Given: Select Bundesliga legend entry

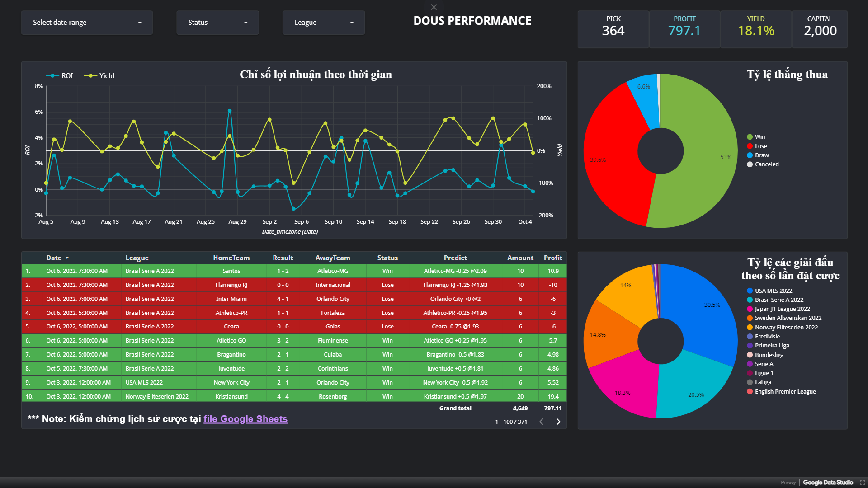Looking at the screenshot, I should 765,355.
